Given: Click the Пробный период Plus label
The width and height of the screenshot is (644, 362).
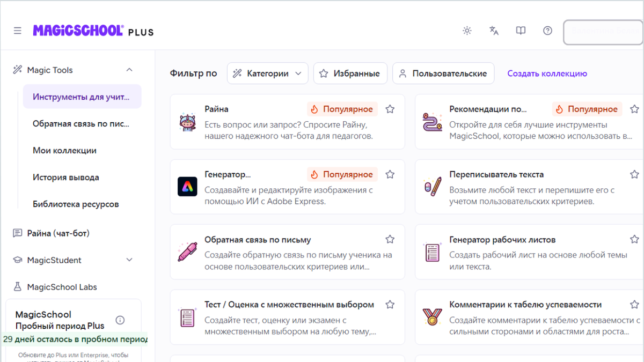Looking at the screenshot, I should (60, 326).
